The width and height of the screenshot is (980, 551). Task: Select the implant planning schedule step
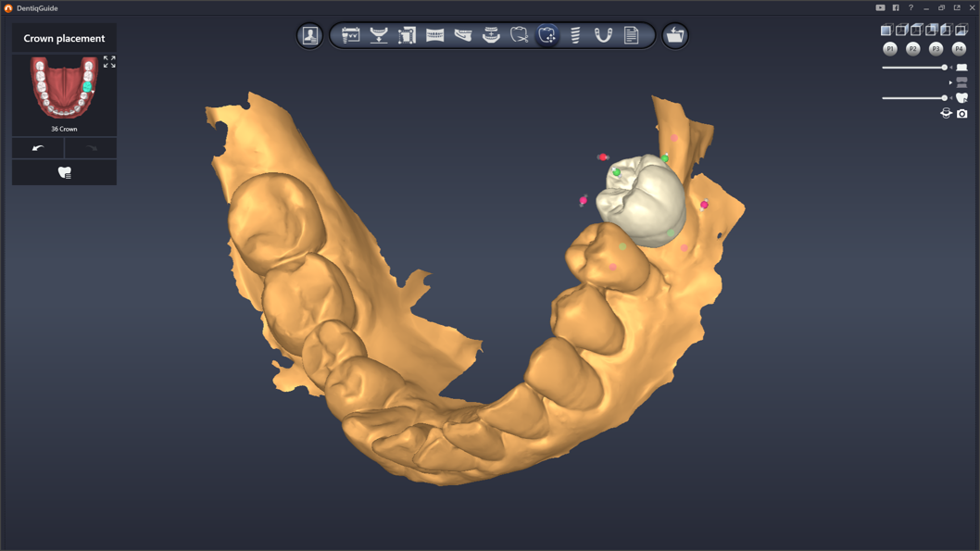point(351,36)
